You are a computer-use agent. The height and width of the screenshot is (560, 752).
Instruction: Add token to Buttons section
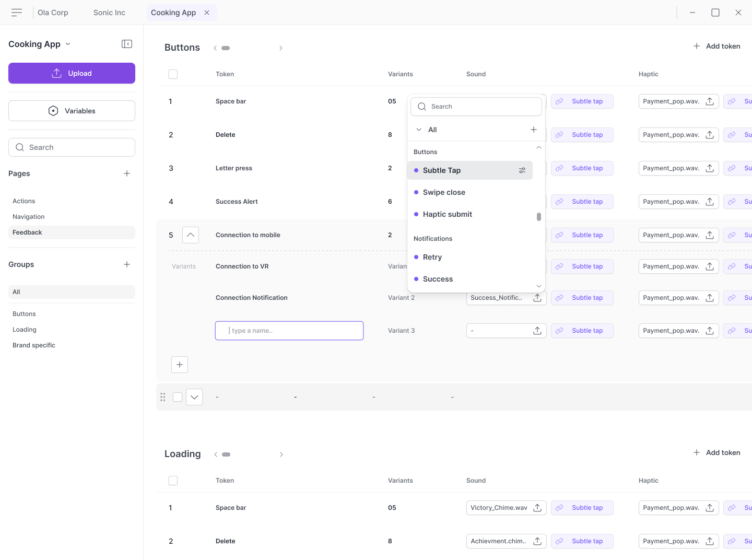716,46
